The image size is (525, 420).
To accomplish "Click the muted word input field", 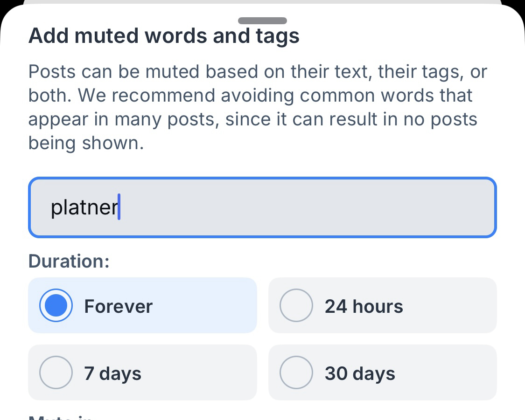I will [262, 207].
